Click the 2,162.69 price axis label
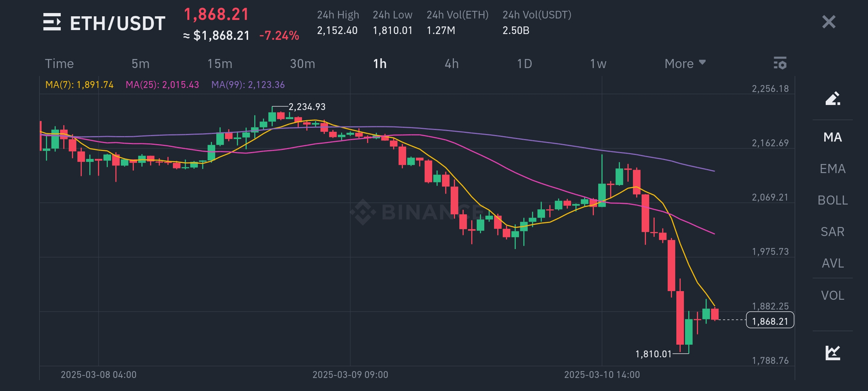Viewport: 868px width, 391px height. click(x=770, y=143)
